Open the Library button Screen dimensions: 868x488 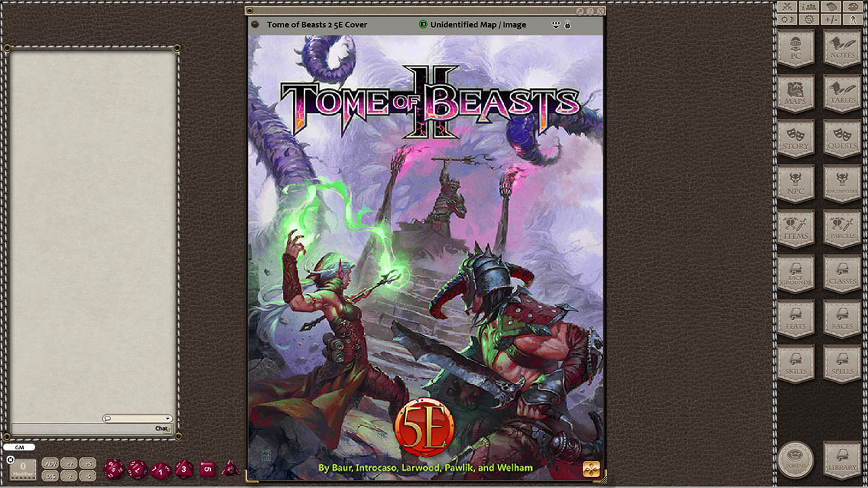point(842,460)
